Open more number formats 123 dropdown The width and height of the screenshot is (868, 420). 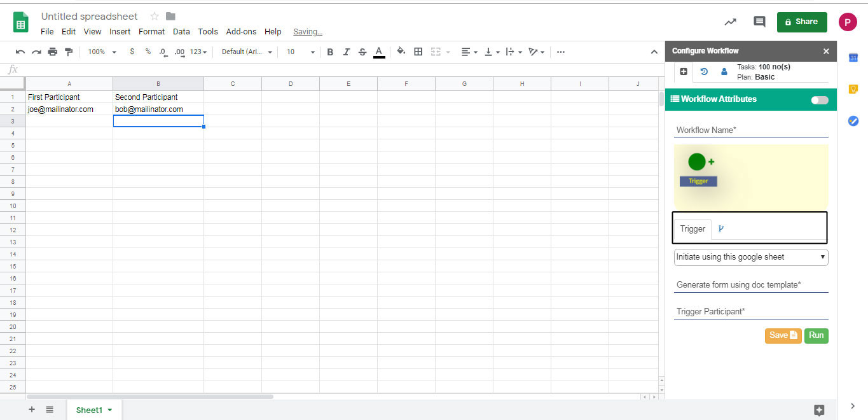pos(198,52)
